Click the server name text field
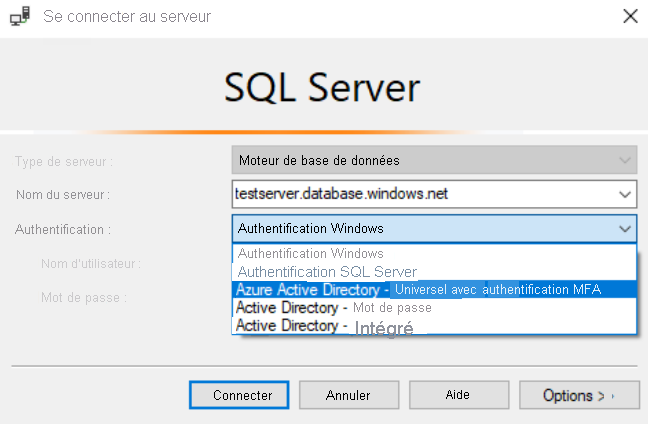This screenshot has width=648, height=424. 420,194
